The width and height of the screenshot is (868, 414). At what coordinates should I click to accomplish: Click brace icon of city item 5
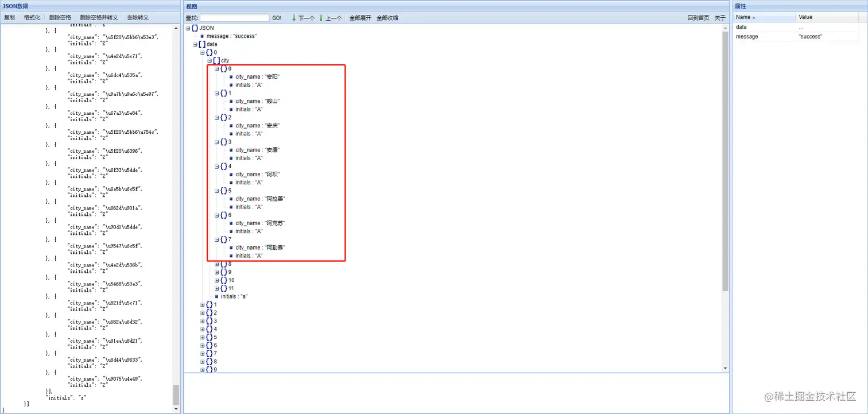point(224,191)
